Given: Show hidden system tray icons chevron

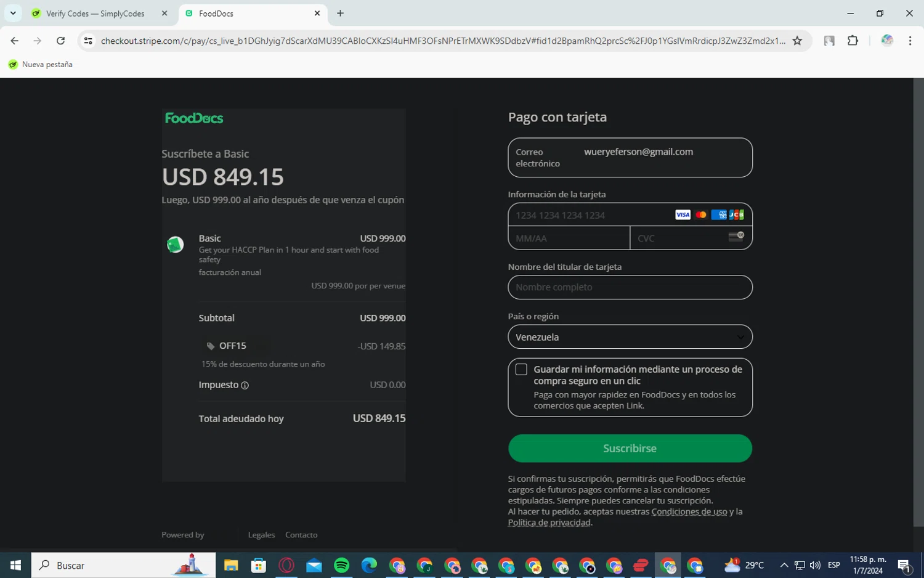Looking at the screenshot, I should click(x=784, y=565).
